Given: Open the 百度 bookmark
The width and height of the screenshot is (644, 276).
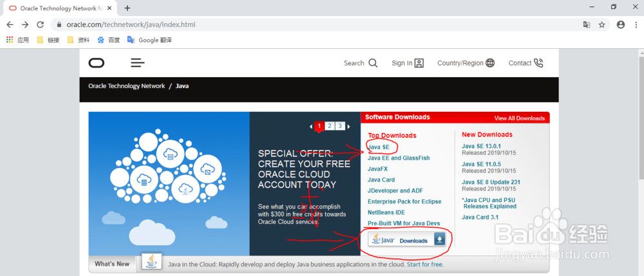Looking at the screenshot, I should 109,40.
